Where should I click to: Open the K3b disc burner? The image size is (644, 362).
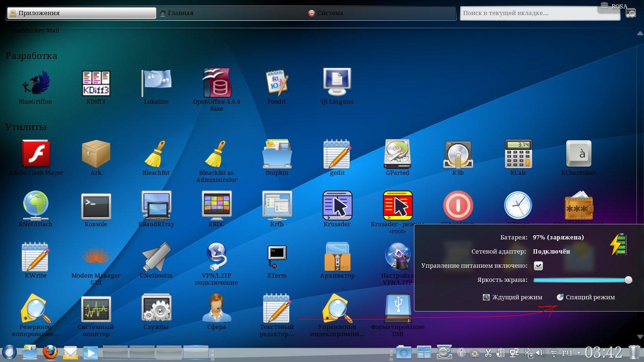tap(457, 155)
